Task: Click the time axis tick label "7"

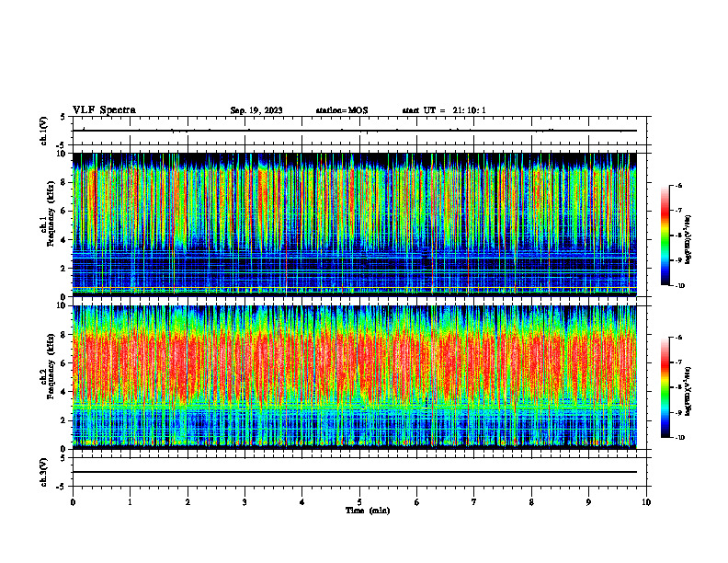Action: [474, 502]
